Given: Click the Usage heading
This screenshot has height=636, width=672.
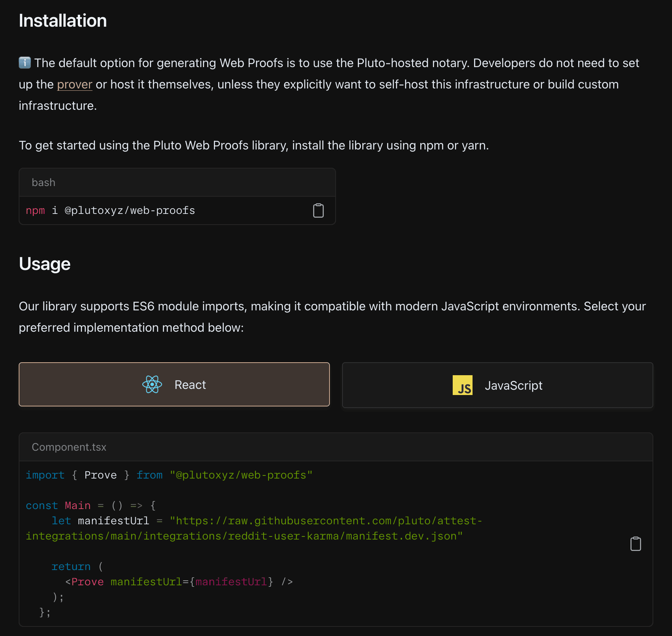Looking at the screenshot, I should coord(45,264).
